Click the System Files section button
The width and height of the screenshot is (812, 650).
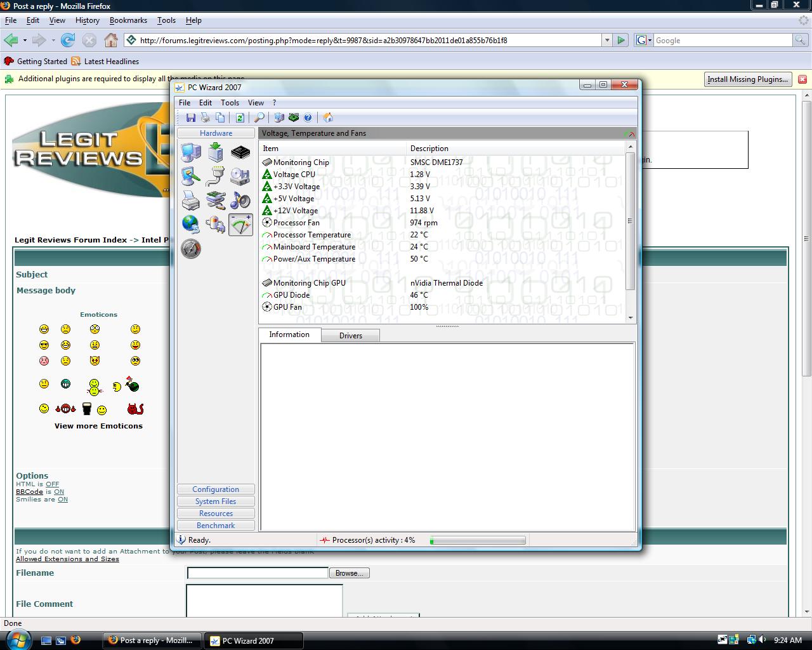tap(216, 501)
